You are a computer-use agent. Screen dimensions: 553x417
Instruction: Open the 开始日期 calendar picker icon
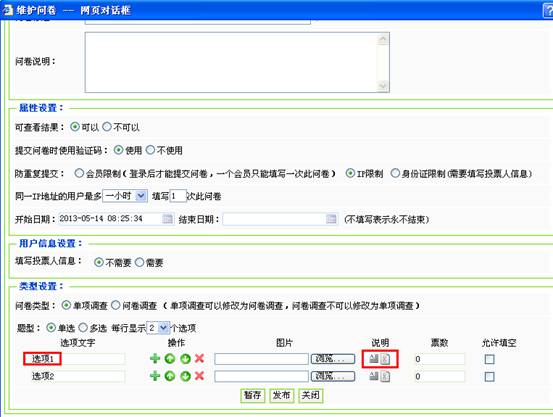pyautogui.click(x=168, y=219)
